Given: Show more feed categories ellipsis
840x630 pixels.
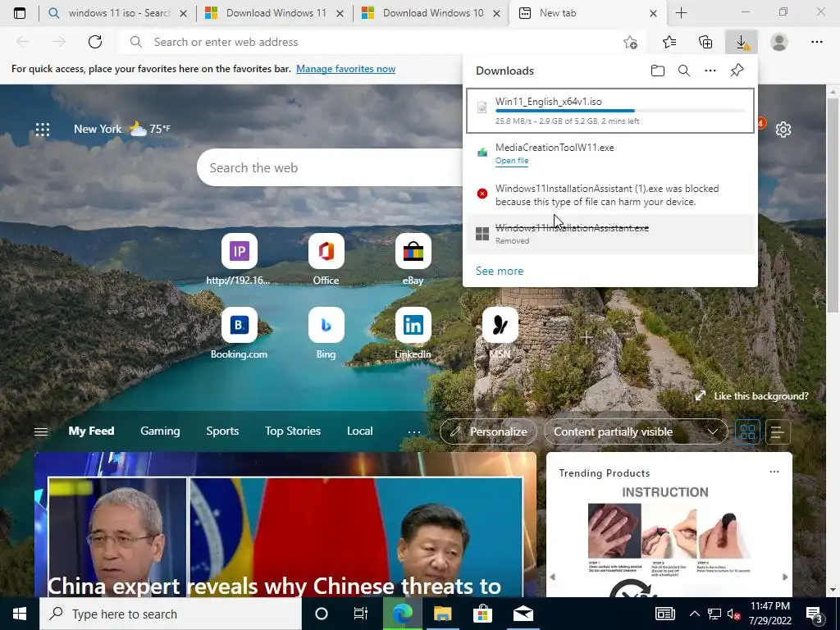Looking at the screenshot, I should [x=414, y=431].
